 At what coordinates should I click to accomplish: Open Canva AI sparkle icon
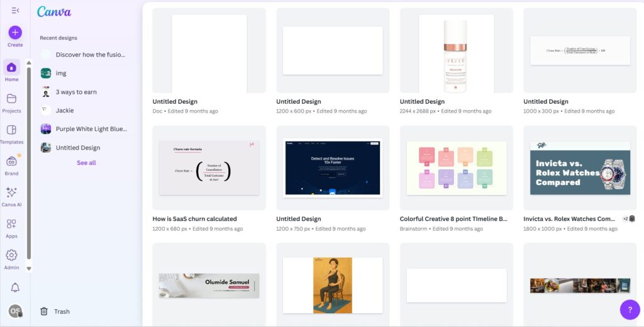tap(11, 192)
